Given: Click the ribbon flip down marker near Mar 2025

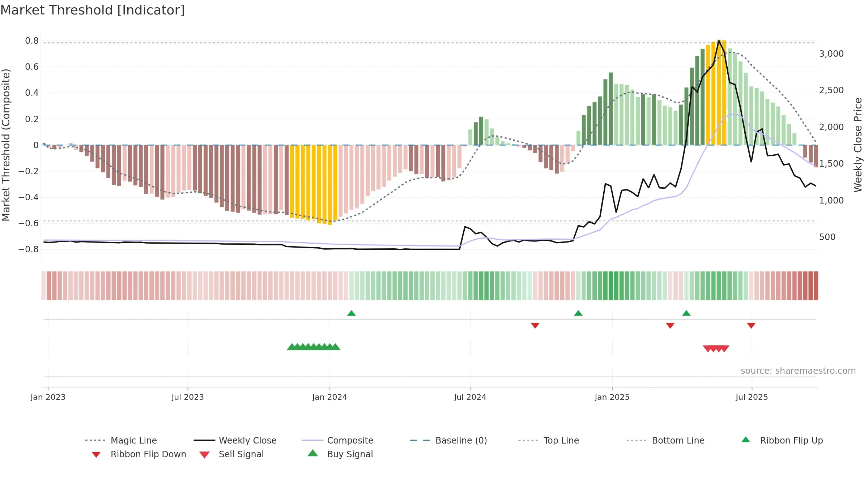Looking at the screenshot, I should 670,326.
